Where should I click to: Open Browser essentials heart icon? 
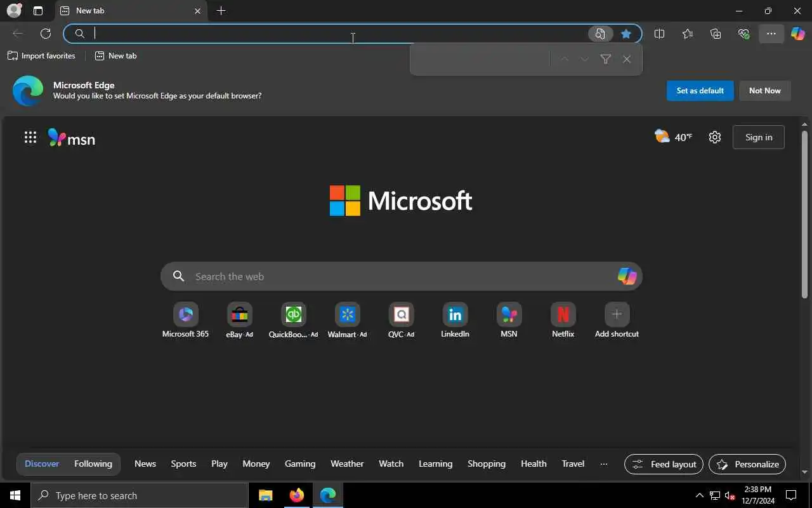(x=743, y=34)
